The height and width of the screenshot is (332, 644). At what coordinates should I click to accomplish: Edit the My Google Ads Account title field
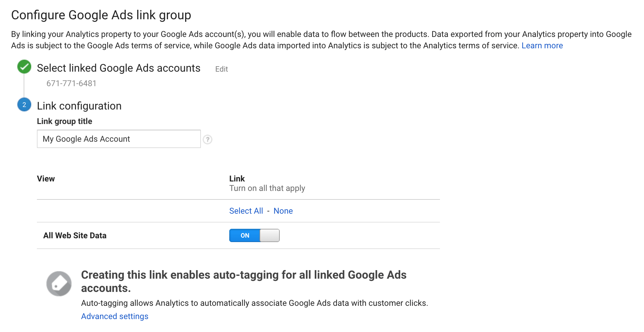(119, 139)
